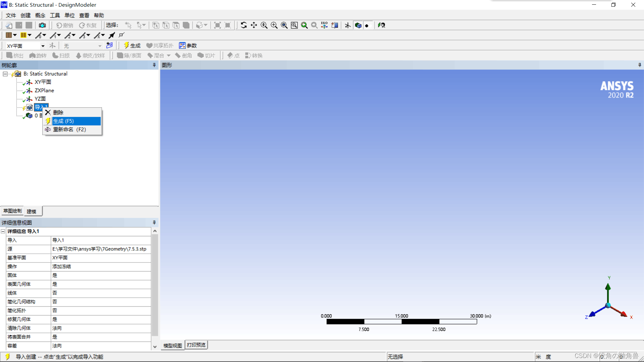The width and height of the screenshot is (644, 362).
Task: Collapse the B: Static Structural tree node
Action: coord(5,74)
